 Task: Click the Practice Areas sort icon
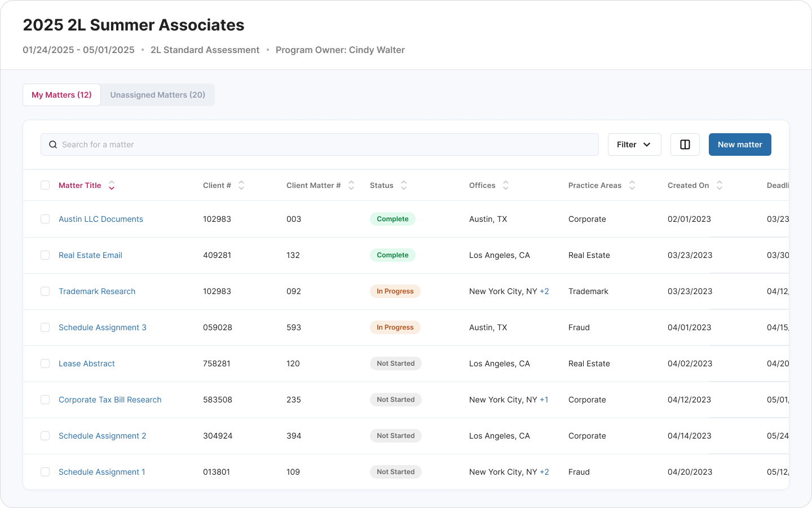pyautogui.click(x=632, y=185)
